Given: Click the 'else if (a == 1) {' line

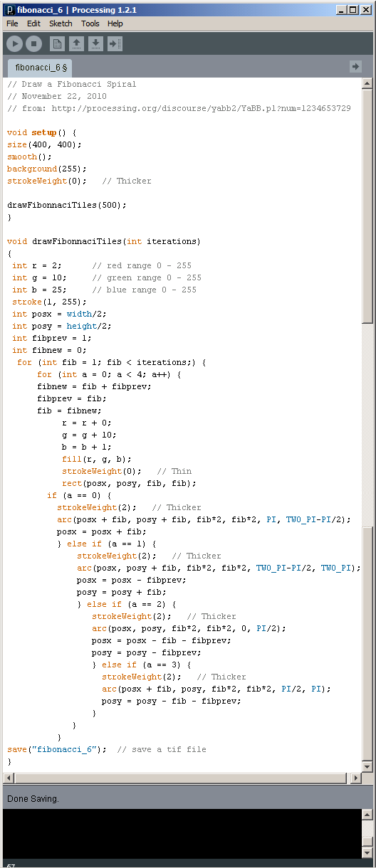Looking at the screenshot, I should pyautogui.click(x=110, y=544).
